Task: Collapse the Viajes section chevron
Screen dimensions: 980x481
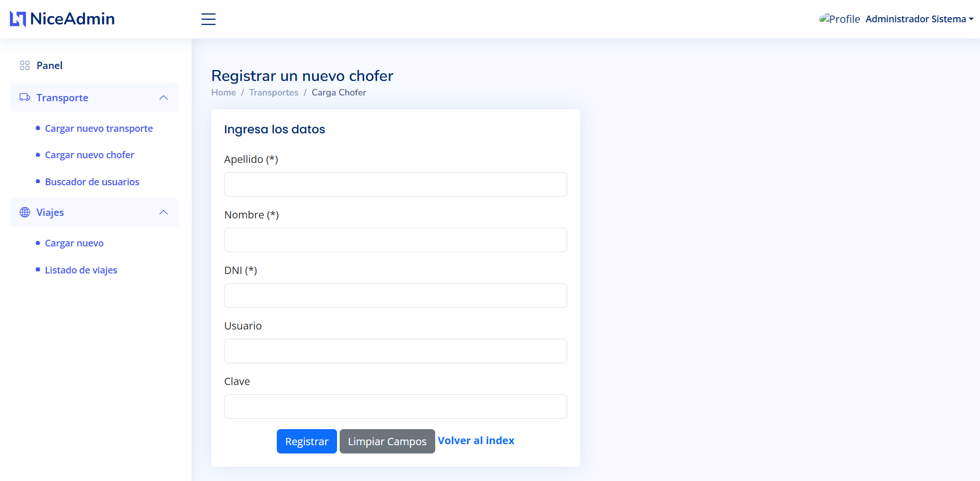Action: pyautogui.click(x=164, y=212)
